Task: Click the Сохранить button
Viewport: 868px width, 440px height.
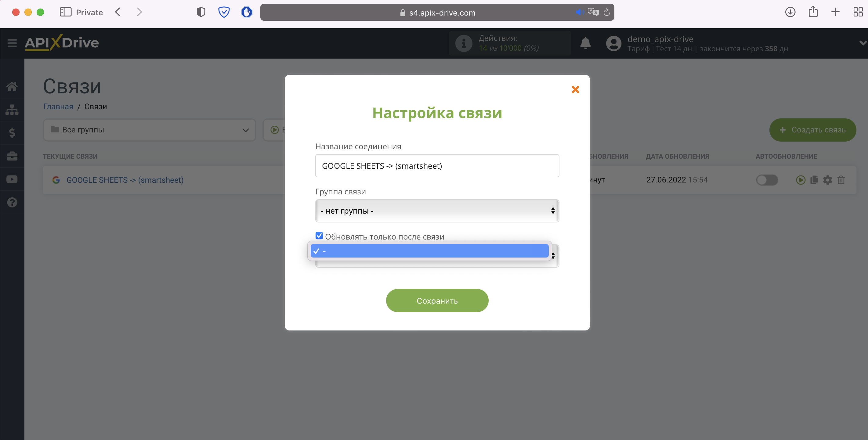Action: [x=437, y=301]
